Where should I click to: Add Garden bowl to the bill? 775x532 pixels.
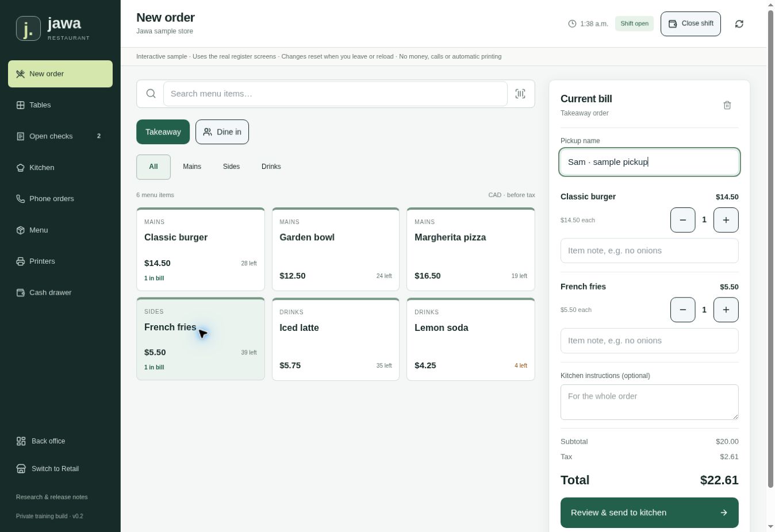336,249
